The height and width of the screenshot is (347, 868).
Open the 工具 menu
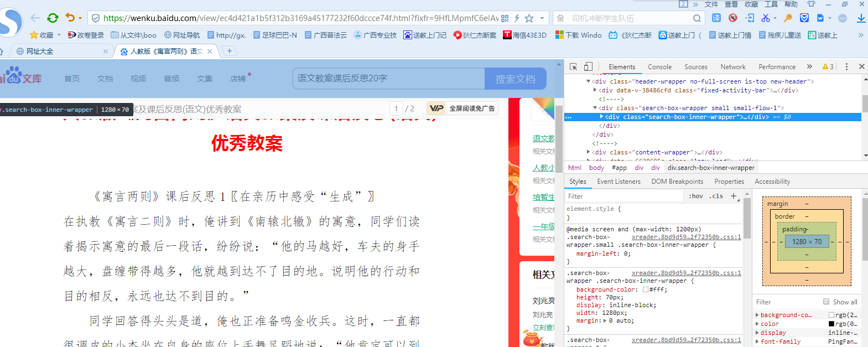point(771,4)
